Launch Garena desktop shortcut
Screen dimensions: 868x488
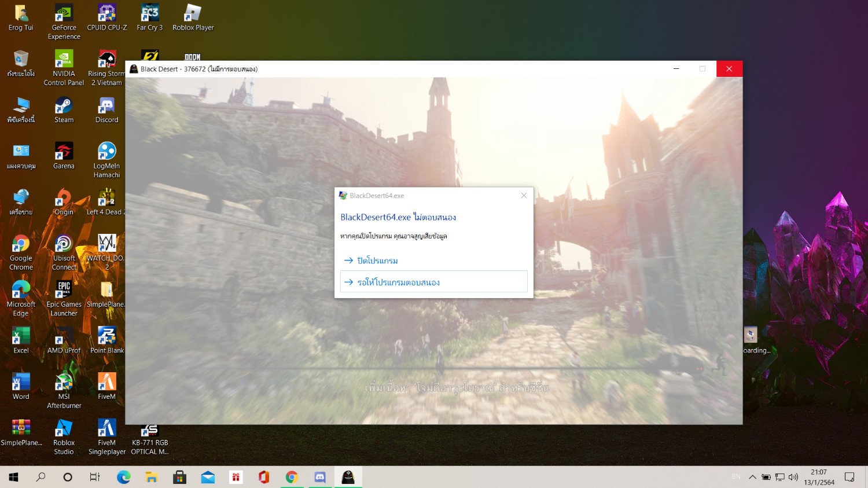(64, 156)
